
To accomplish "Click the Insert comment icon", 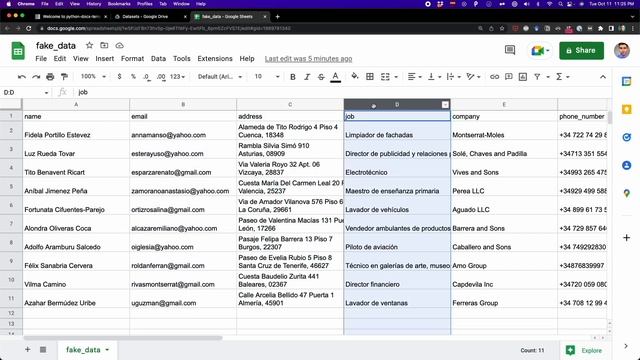I will point(509,77).
